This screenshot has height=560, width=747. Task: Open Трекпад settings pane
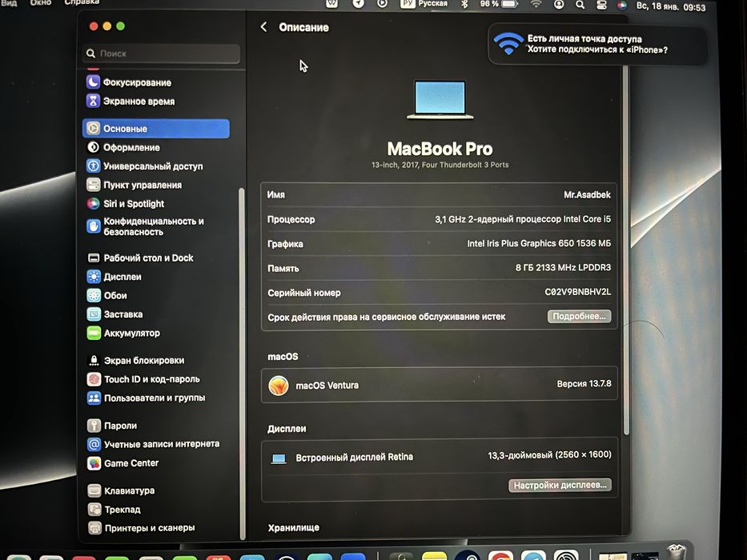point(114,510)
